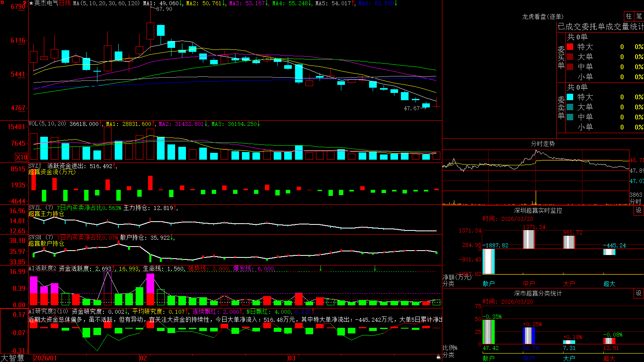Click the 分时走势 panel title

coord(543,144)
